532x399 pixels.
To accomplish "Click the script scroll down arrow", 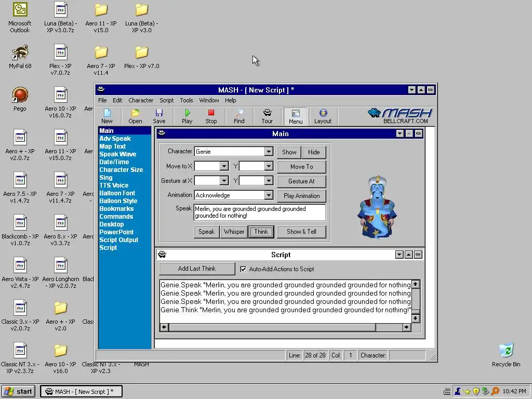I will pos(415,318).
